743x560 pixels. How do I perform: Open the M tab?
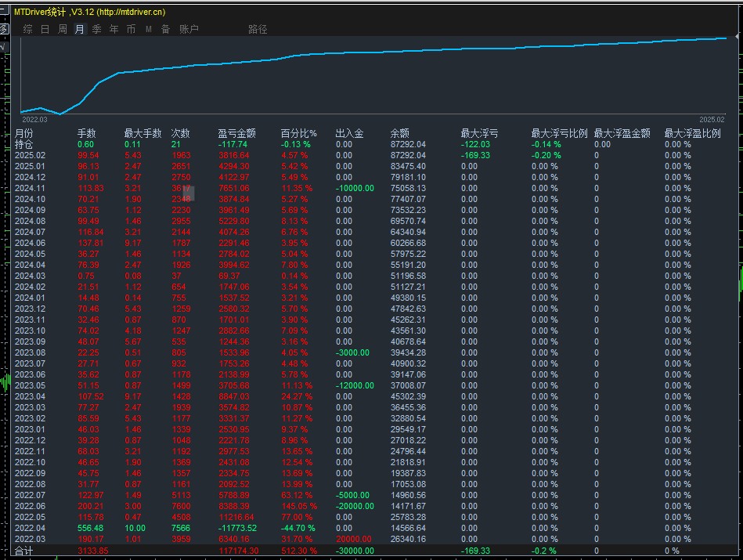[148, 30]
